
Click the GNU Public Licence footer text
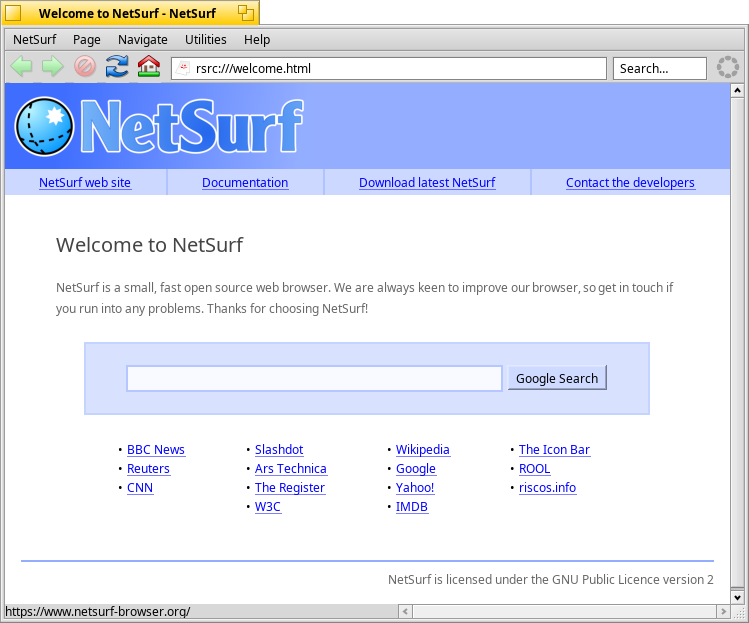(x=551, y=580)
